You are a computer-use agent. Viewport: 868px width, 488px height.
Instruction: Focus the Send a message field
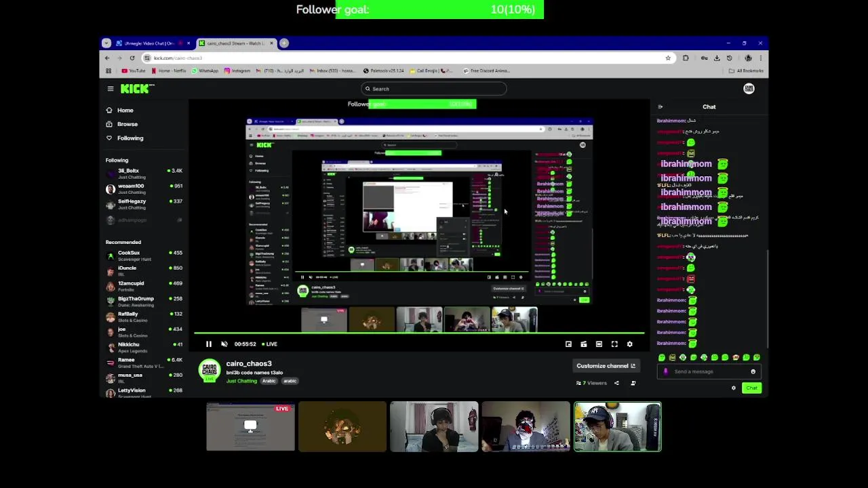(708, 371)
